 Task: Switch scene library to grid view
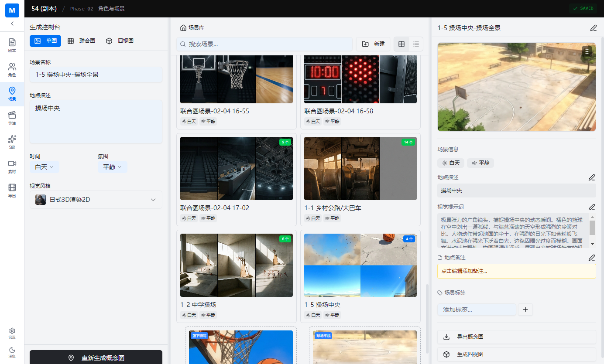pyautogui.click(x=401, y=44)
